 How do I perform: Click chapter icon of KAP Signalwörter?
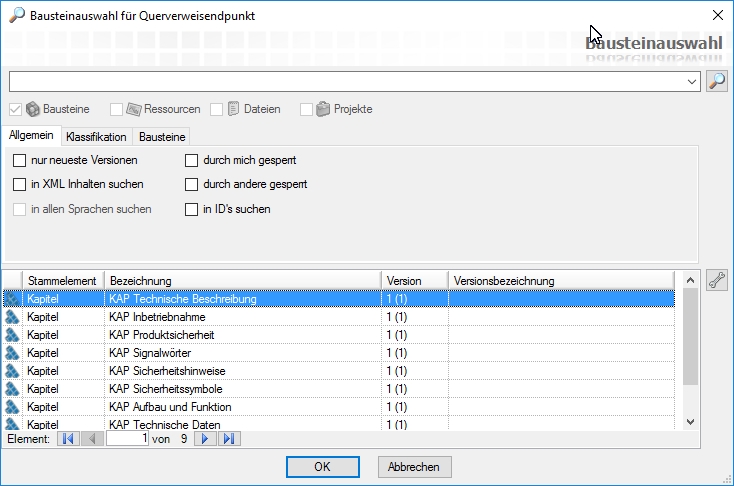pyautogui.click(x=12, y=353)
